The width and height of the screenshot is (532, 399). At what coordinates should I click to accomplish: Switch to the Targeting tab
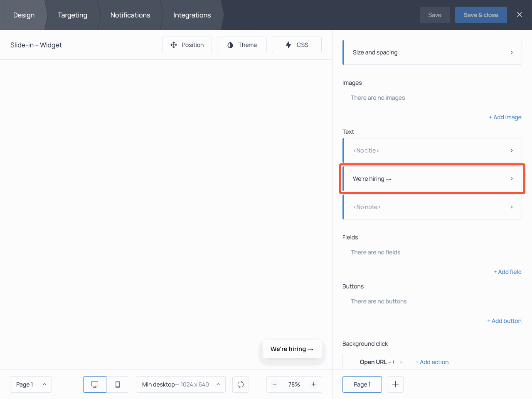pos(72,15)
